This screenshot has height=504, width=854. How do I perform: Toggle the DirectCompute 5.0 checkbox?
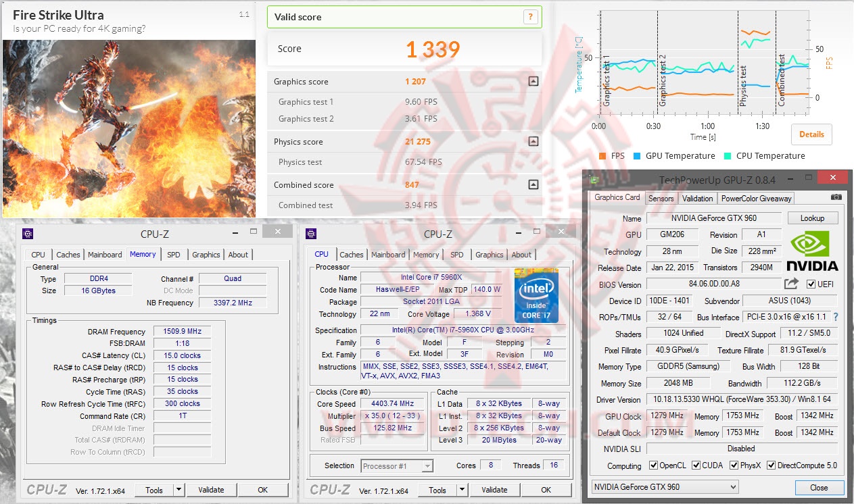(x=770, y=465)
